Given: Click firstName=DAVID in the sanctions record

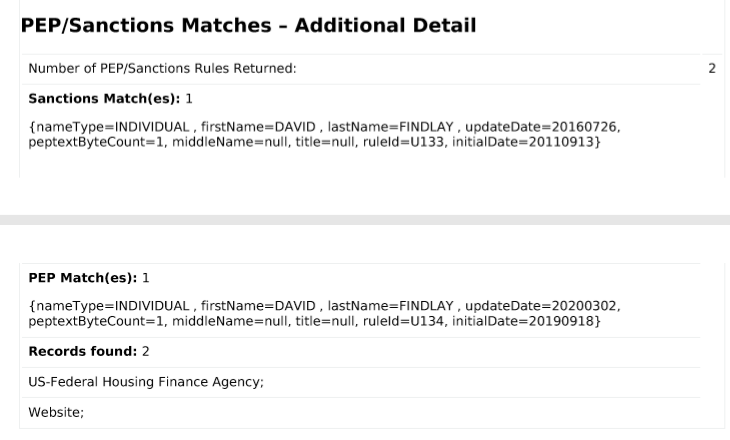Looking at the screenshot, I should [x=258, y=127].
